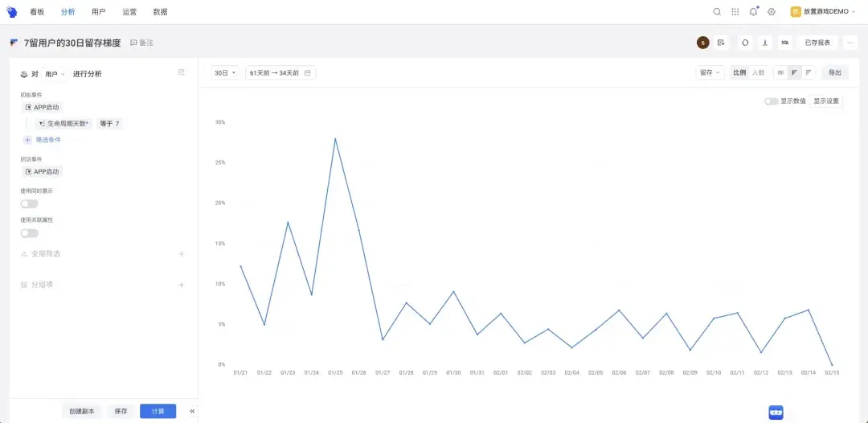868x423 pixels.
Task: Click the blue 计算 button
Action: tap(158, 412)
